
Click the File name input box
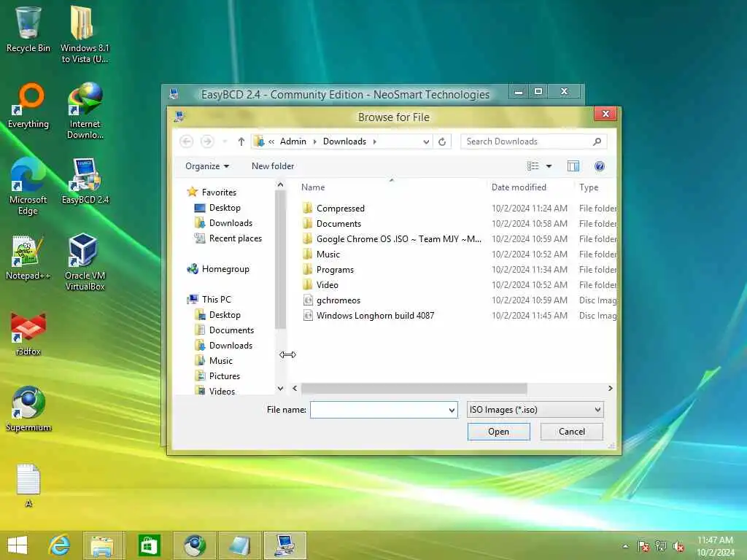click(x=379, y=410)
